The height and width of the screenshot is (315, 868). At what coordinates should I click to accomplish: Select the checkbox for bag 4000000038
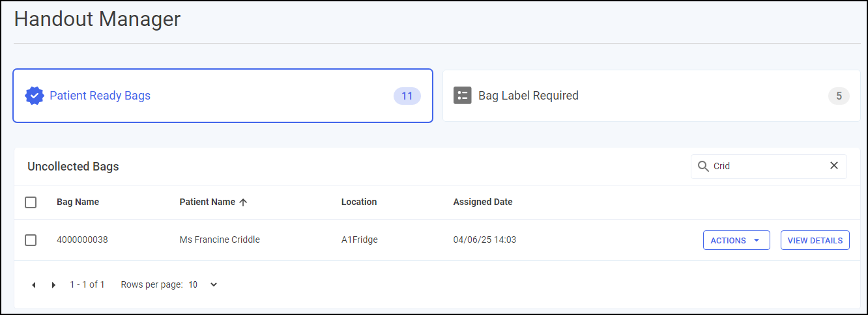click(x=31, y=240)
